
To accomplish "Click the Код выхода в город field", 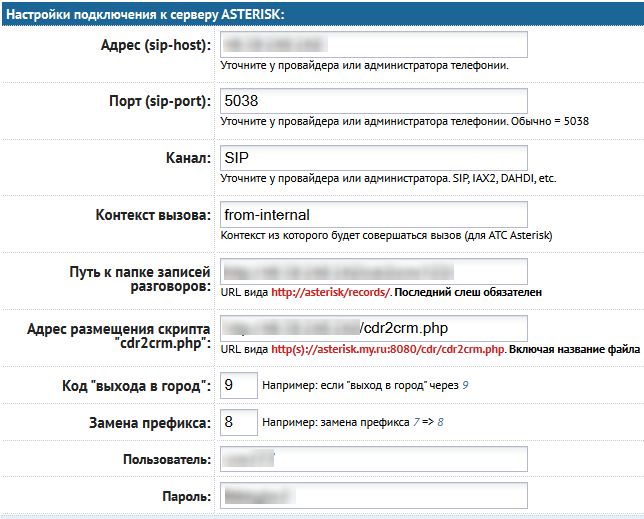I will [239, 385].
